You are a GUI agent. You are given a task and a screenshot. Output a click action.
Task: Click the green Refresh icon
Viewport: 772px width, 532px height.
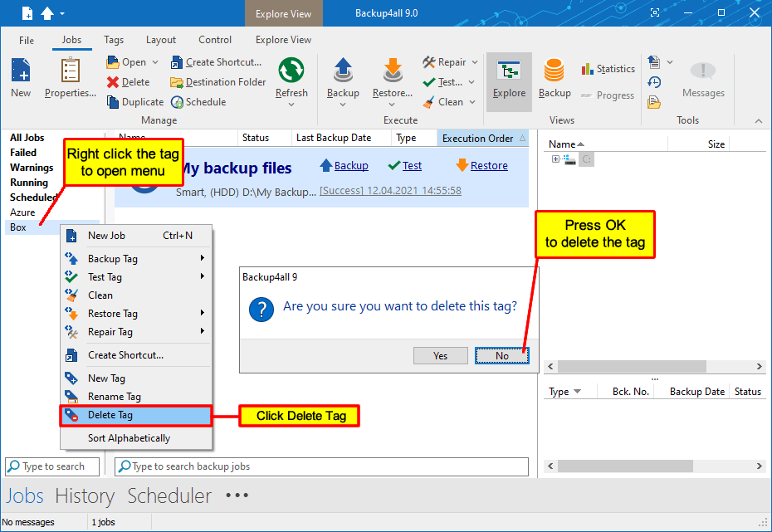291,71
